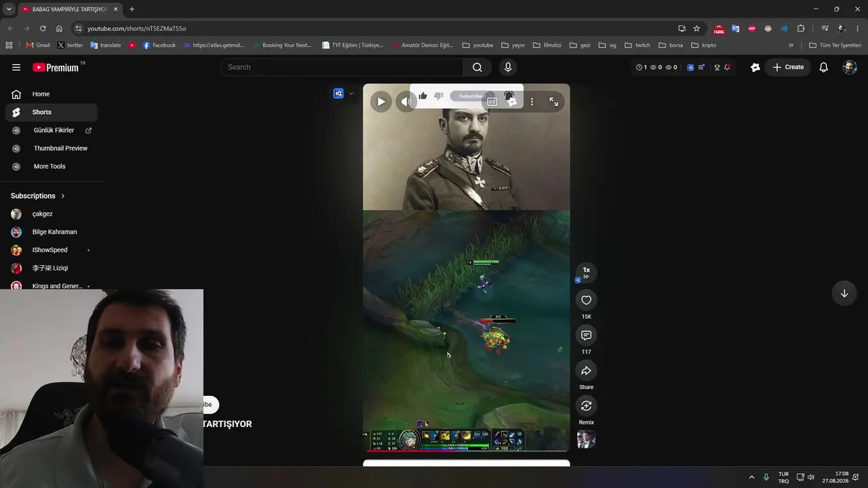The height and width of the screenshot is (488, 868).
Task: Open the Short's three-dot more options
Action: [x=532, y=102]
